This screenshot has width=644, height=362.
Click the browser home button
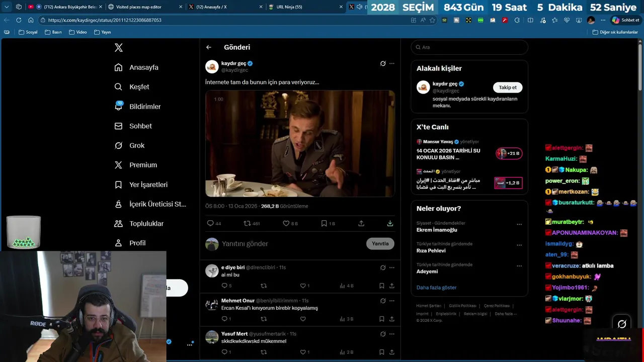(31, 20)
